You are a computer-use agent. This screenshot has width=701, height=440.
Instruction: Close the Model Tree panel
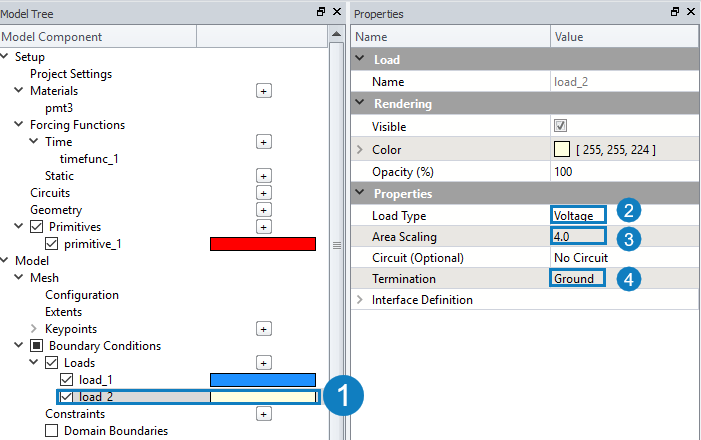337,12
